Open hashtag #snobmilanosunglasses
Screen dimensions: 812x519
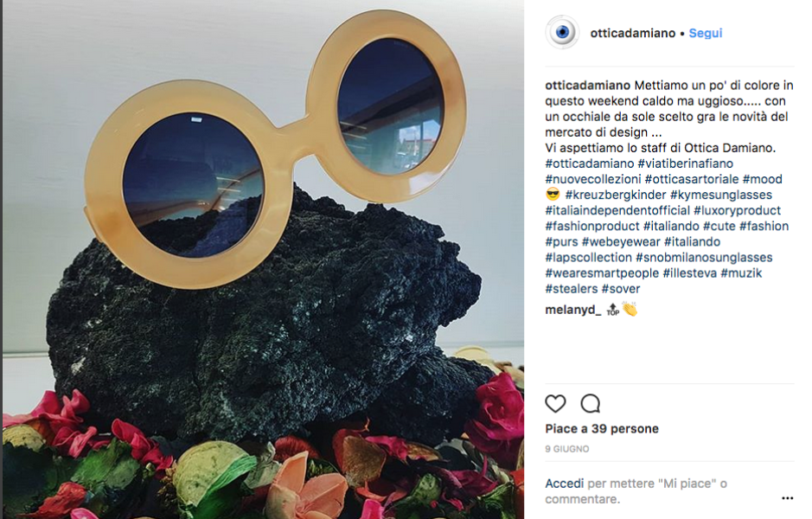704,258
